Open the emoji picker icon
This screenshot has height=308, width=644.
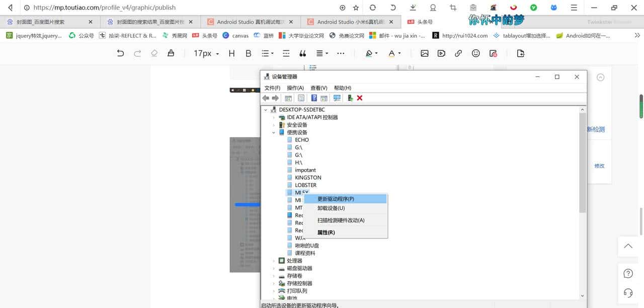(x=475, y=53)
